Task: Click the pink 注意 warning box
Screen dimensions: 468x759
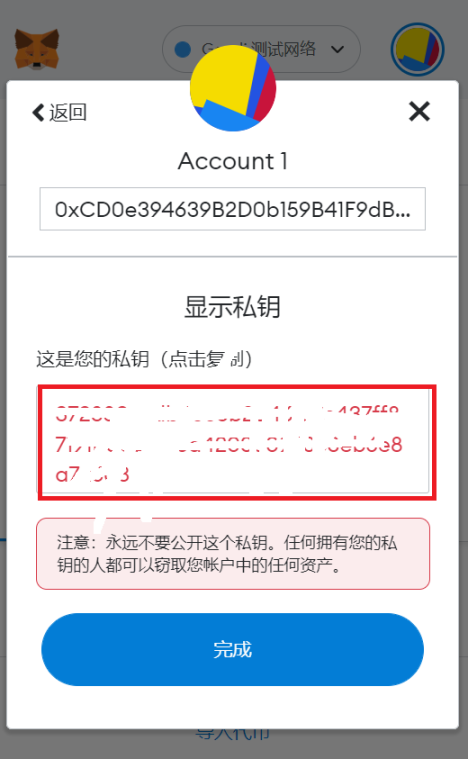Action: (x=233, y=554)
